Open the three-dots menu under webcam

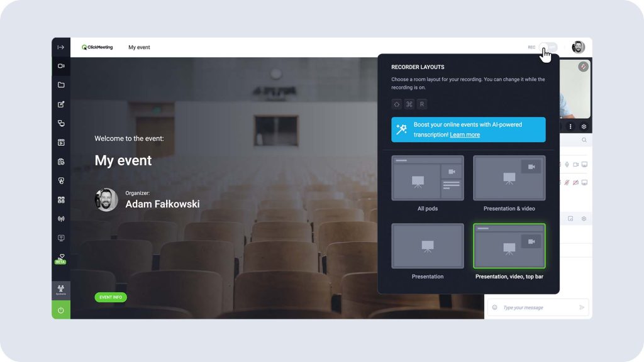point(570,127)
